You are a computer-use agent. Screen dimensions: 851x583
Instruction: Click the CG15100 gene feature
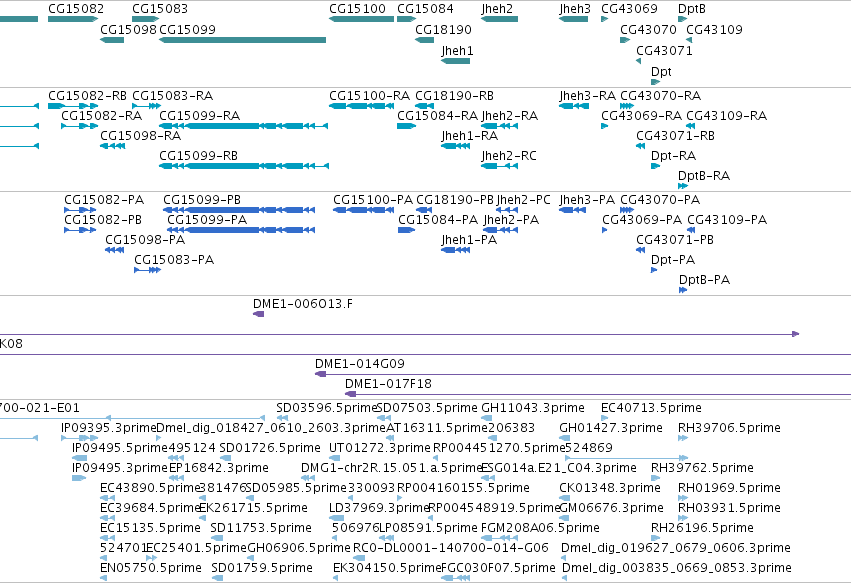(361, 19)
